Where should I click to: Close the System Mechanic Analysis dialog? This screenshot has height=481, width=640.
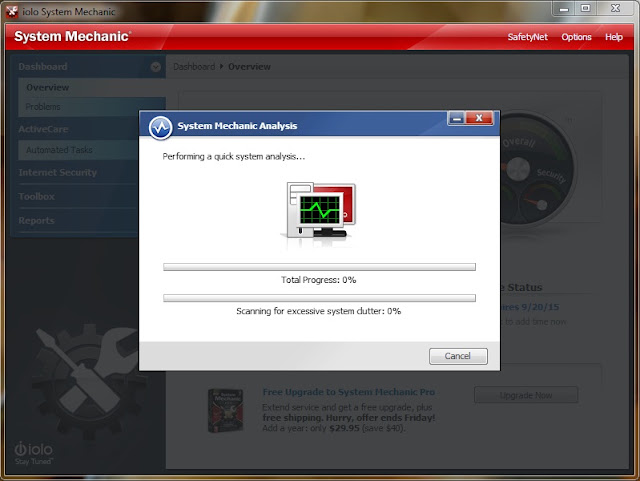479,118
